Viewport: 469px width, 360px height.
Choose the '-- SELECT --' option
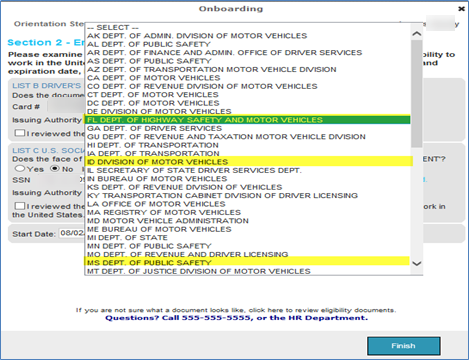tap(248, 27)
